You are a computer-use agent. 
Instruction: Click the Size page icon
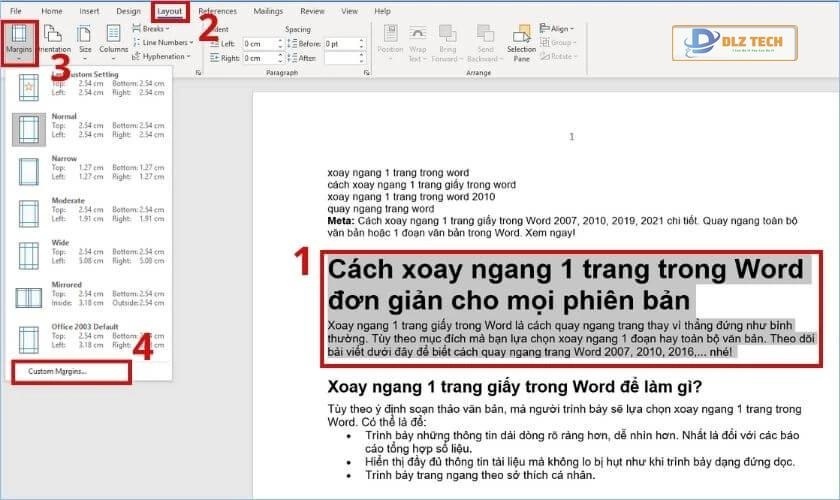tap(85, 41)
